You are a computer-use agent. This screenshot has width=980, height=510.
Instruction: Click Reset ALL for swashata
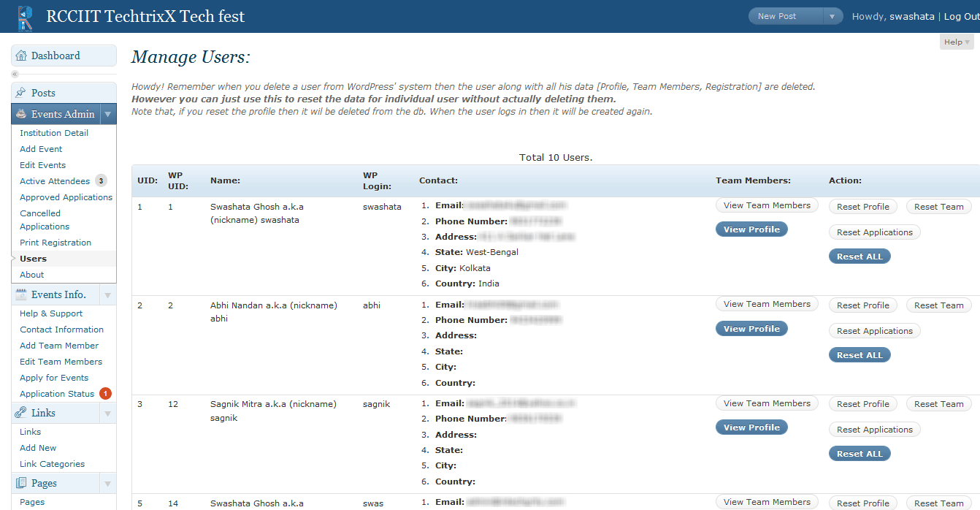[860, 256]
